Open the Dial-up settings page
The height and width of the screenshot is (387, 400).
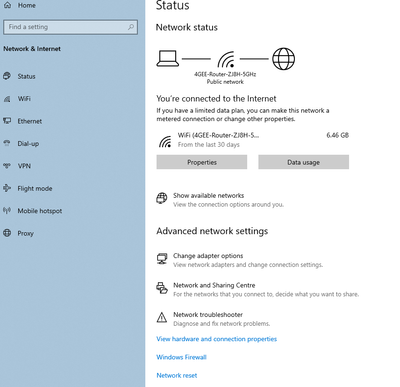tap(28, 144)
